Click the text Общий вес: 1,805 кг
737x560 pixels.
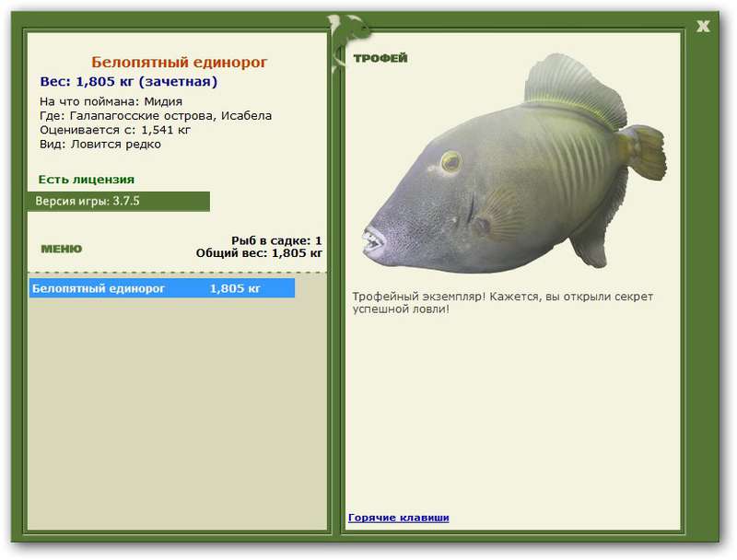point(259,253)
